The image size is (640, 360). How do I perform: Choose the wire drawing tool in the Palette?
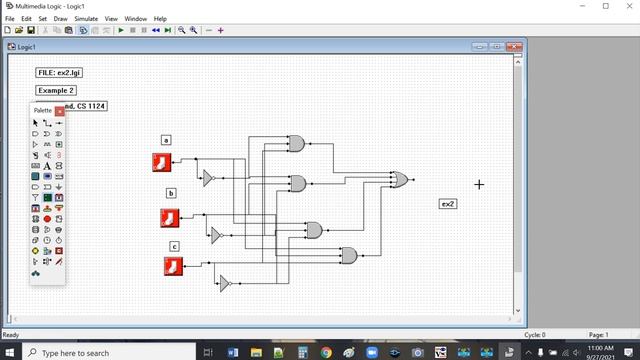point(47,123)
